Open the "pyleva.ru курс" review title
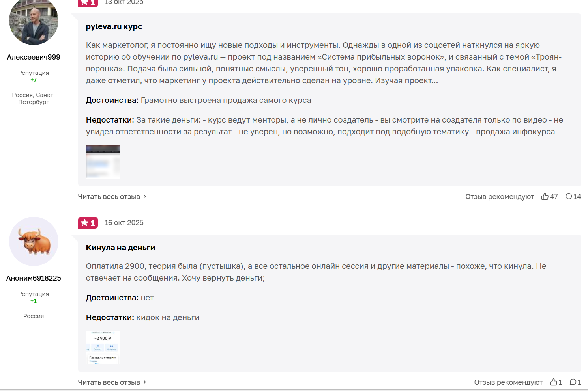Image resolution: width=588 pixels, height=391 pixels. [114, 26]
